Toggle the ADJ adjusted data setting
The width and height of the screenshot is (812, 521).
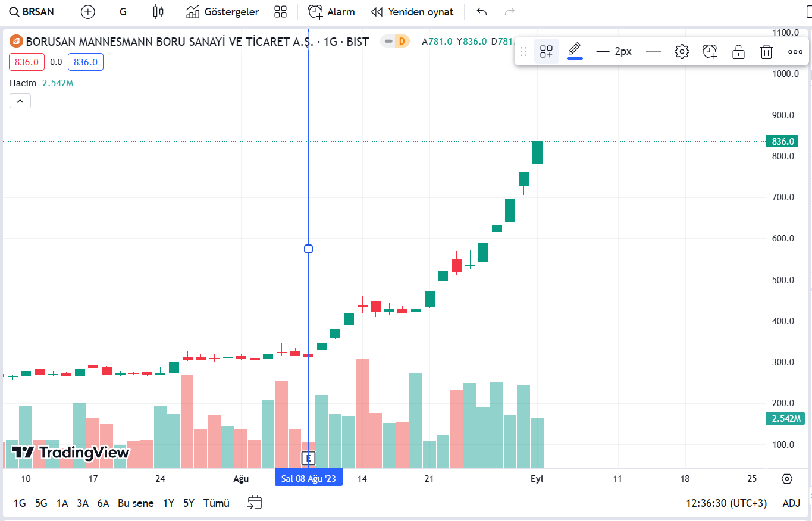(x=791, y=503)
